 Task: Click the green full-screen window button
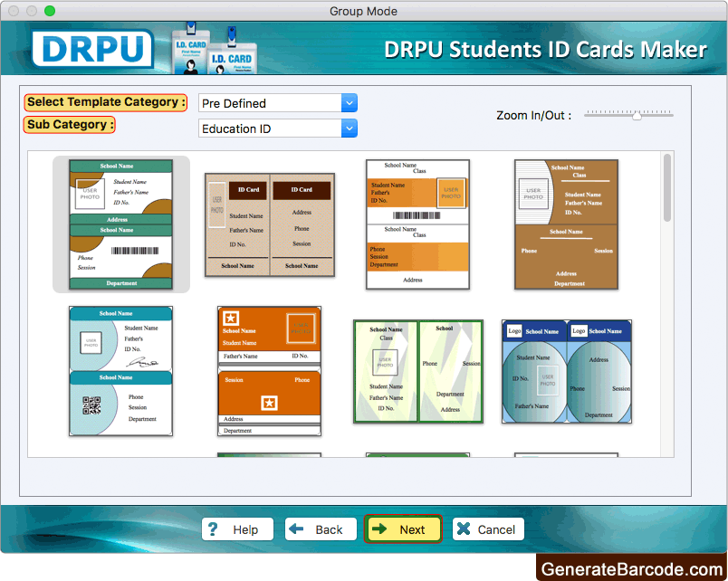(x=50, y=11)
